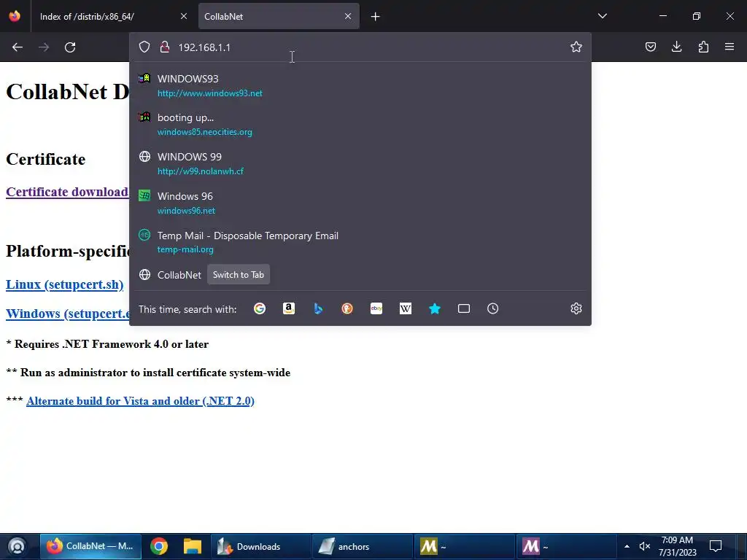Click Switch to Tab for CollabNet
The width and height of the screenshot is (747, 560).
(x=239, y=275)
